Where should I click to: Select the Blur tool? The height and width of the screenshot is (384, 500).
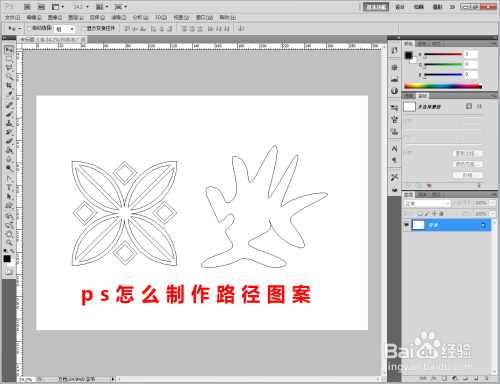click(9, 159)
